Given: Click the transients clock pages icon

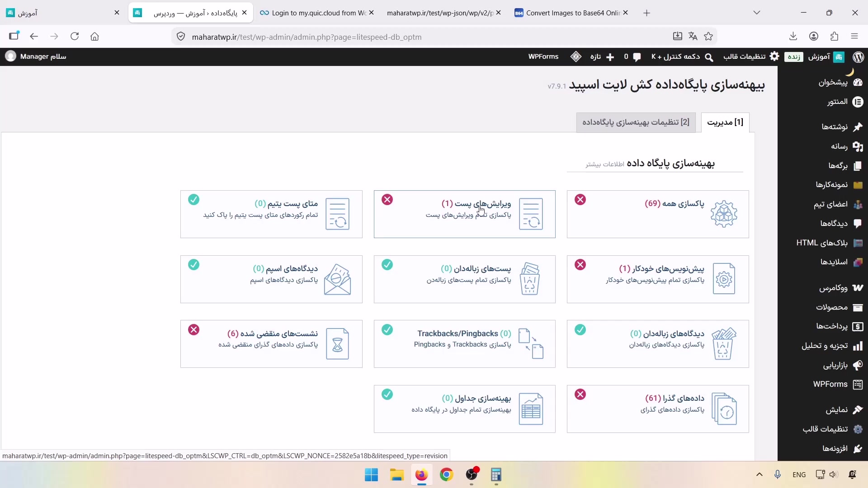Looking at the screenshot, I should 724,409.
